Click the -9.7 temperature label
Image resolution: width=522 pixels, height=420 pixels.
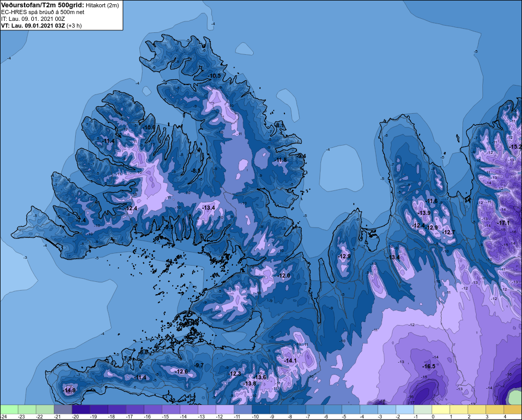coord(199,365)
